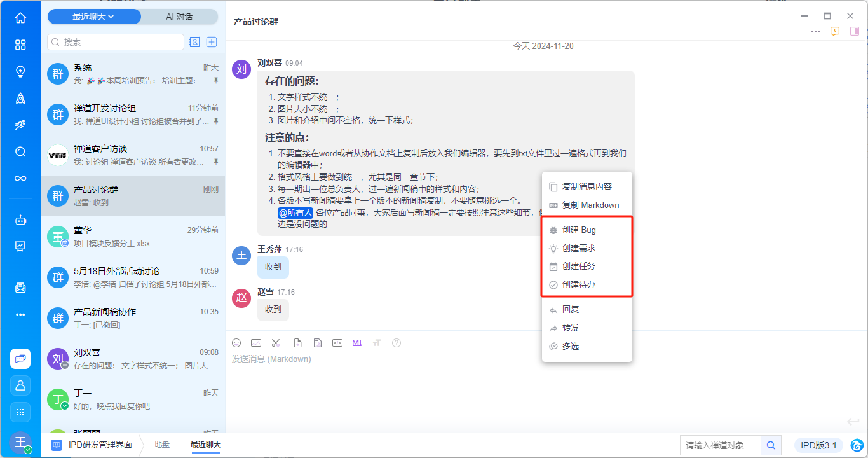
Task: Choose 多选 from context menu
Action: click(x=587, y=347)
